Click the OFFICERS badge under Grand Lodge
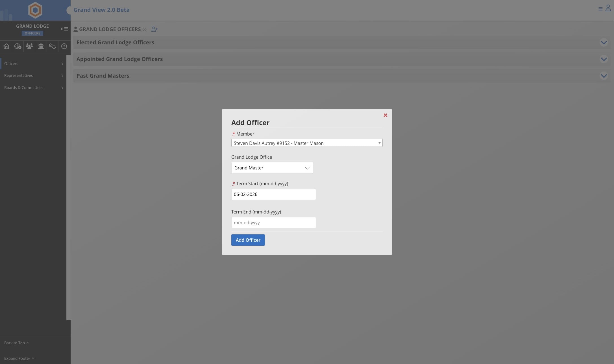The image size is (614, 364). (x=32, y=33)
